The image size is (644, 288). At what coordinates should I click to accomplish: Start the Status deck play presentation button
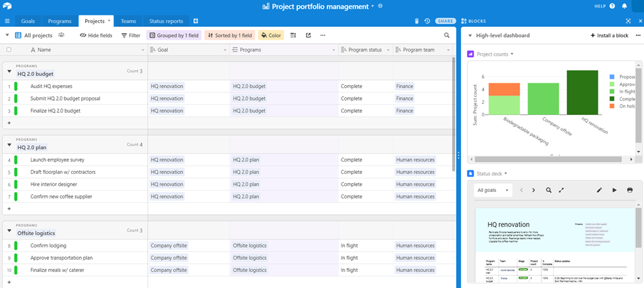(614, 190)
